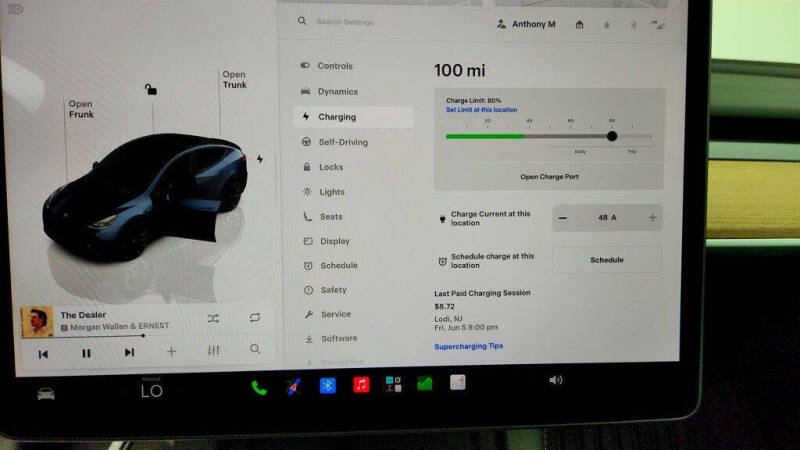
Task: Click the search magnifier icon in settings
Action: click(x=302, y=21)
